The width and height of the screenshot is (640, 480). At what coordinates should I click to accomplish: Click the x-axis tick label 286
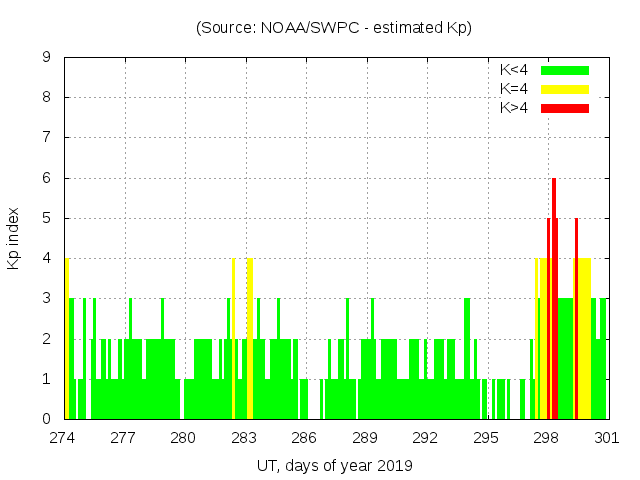(304, 438)
